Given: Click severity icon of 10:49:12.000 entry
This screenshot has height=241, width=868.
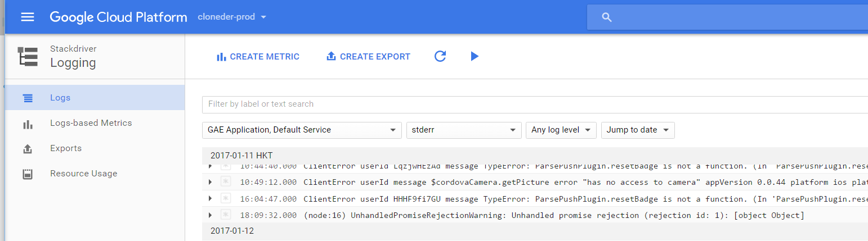Looking at the screenshot, I should pos(226,181).
